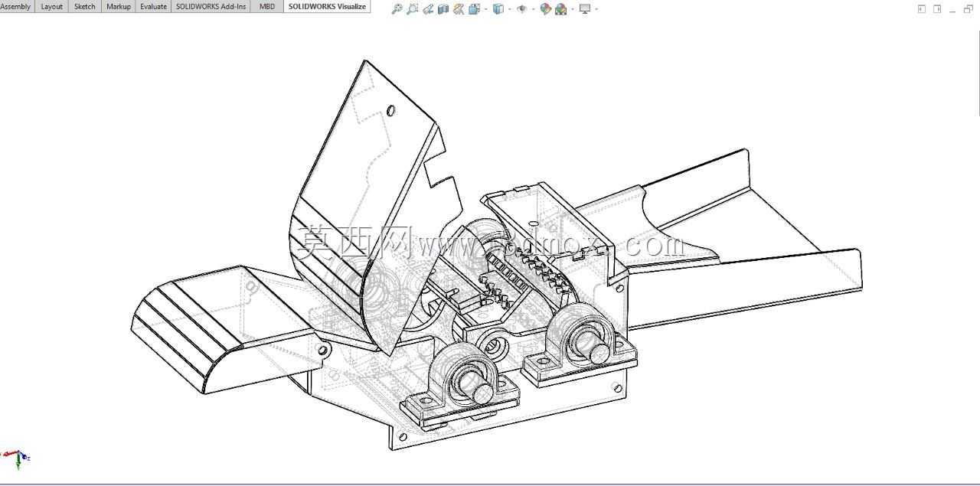The image size is (980, 486).
Task: Select the SOLIDWORKS Add-Ins tab
Action: point(211,6)
